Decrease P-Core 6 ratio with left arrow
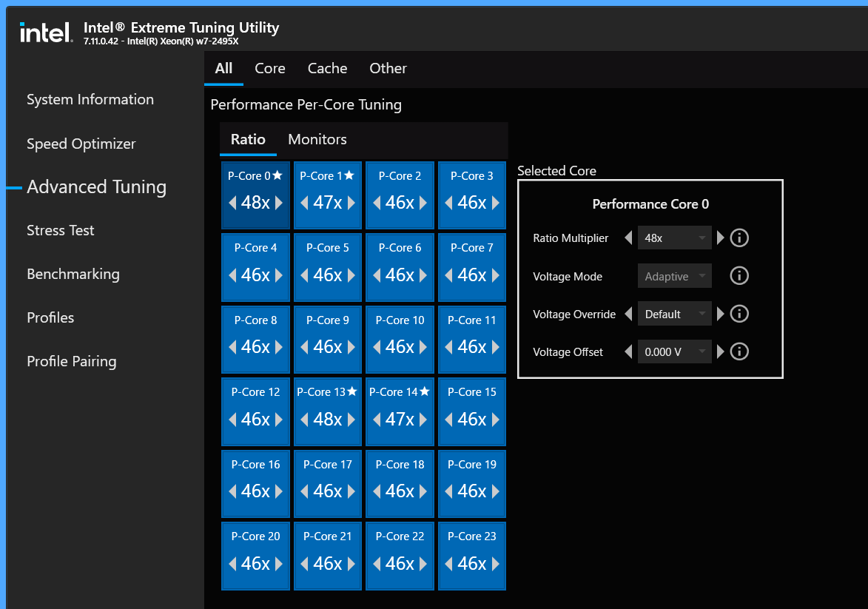This screenshot has width=868, height=609. tap(377, 275)
